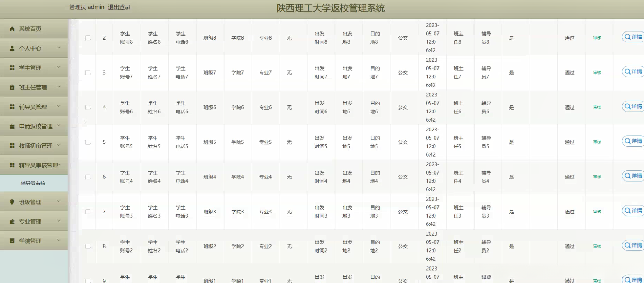This screenshot has height=283, width=644.
Task: Click the briefcase icon beside 申请返校管理
Action: coord(12,126)
